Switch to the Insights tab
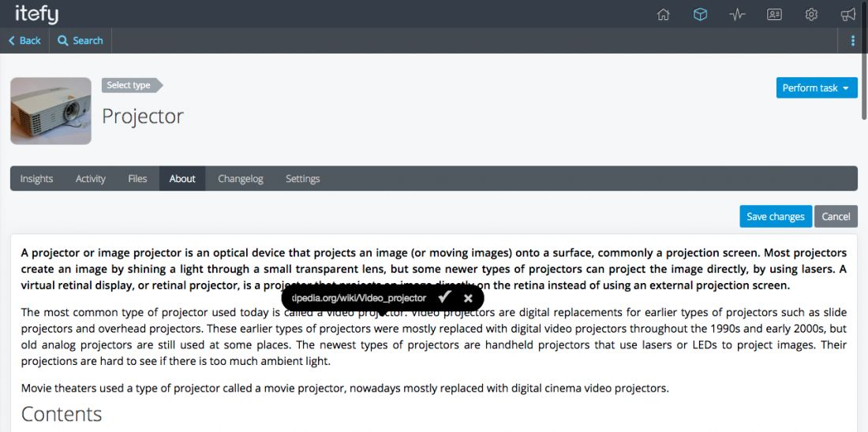This screenshot has width=868, height=432. click(x=36, y=179)
